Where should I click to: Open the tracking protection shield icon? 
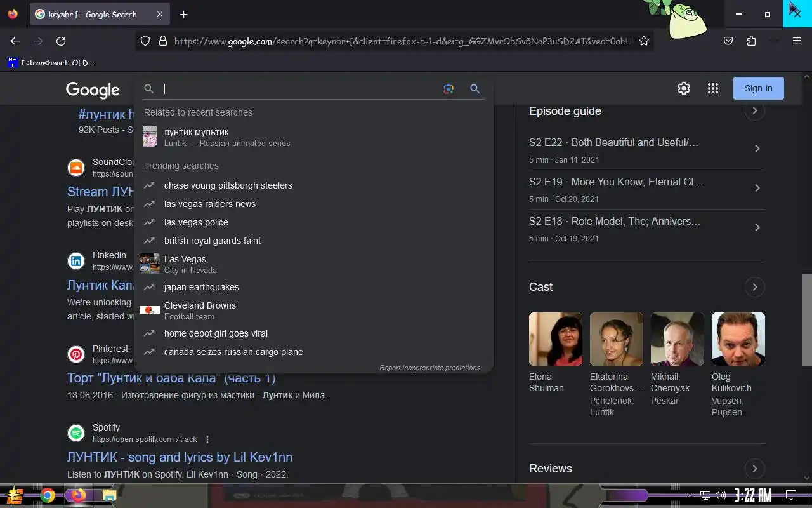145,41
